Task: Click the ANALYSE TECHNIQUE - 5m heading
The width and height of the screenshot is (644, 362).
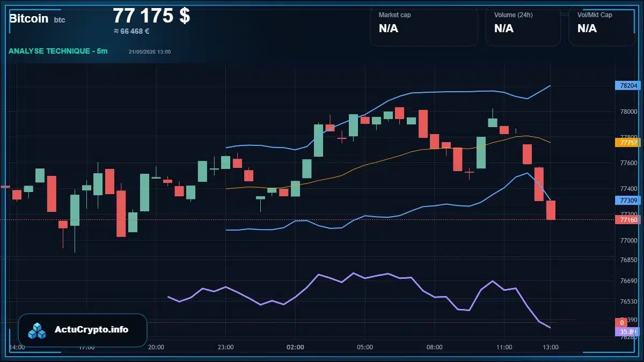Action: click(x=58, y=51)
